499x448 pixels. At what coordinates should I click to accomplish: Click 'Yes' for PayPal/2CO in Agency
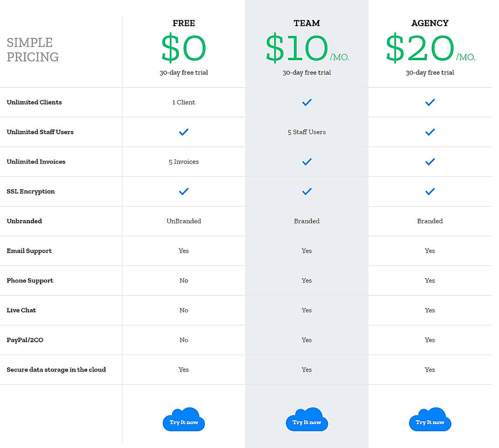click(x=430, y=340)
